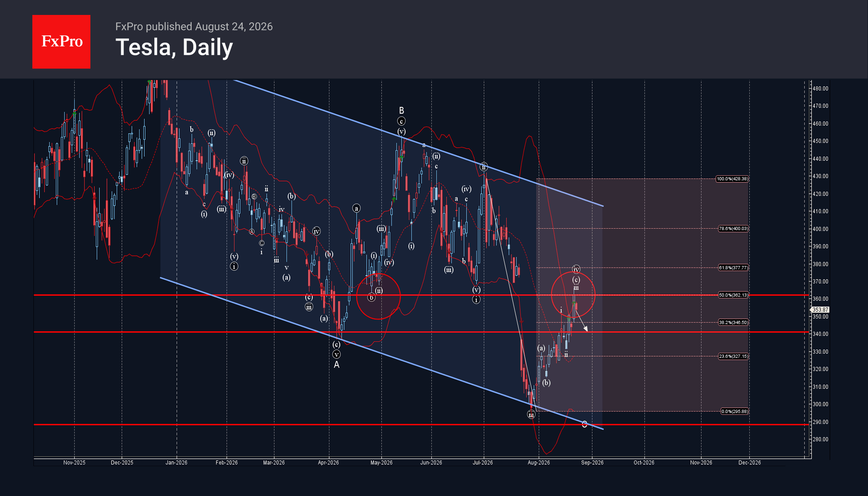Select the 0.0%(295.88) Fibonacci label
This screenshot has width=868, height=496.
[x=734, y=412]
